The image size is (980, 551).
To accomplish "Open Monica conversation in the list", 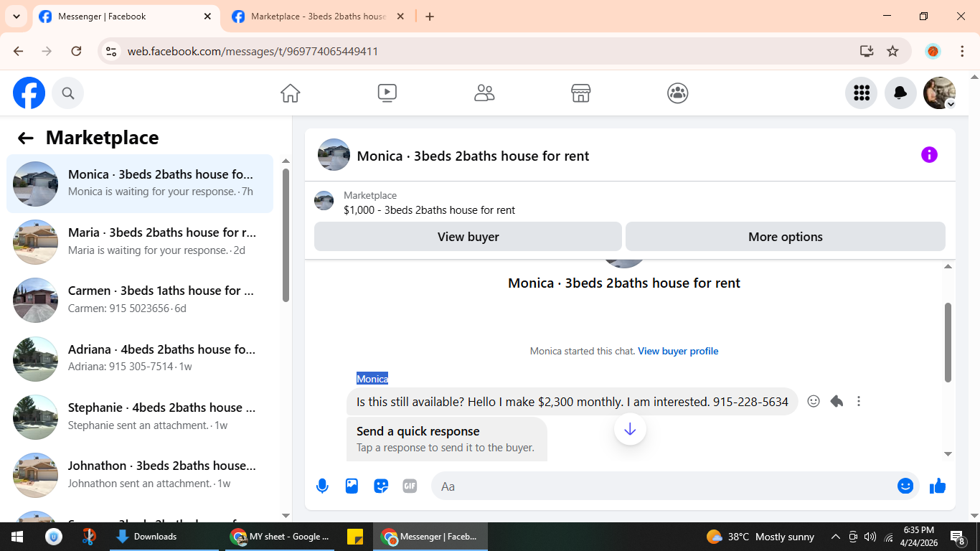I will (140, 184).
